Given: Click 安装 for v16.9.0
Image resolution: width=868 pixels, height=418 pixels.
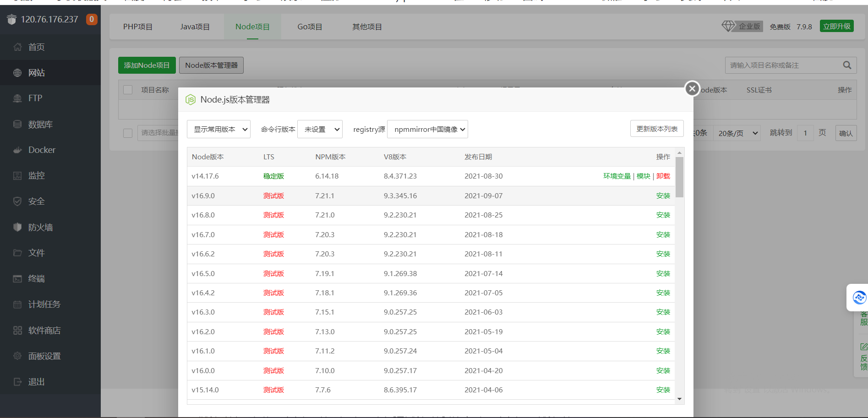Looking at the screenshot, I should [663, 195].
